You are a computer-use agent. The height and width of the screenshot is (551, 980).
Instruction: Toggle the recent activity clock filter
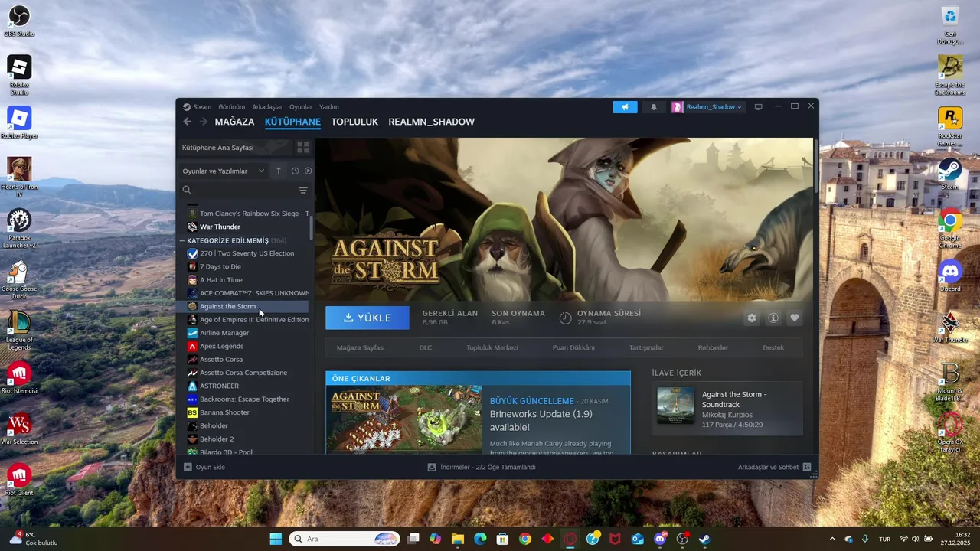coord(295,171)
